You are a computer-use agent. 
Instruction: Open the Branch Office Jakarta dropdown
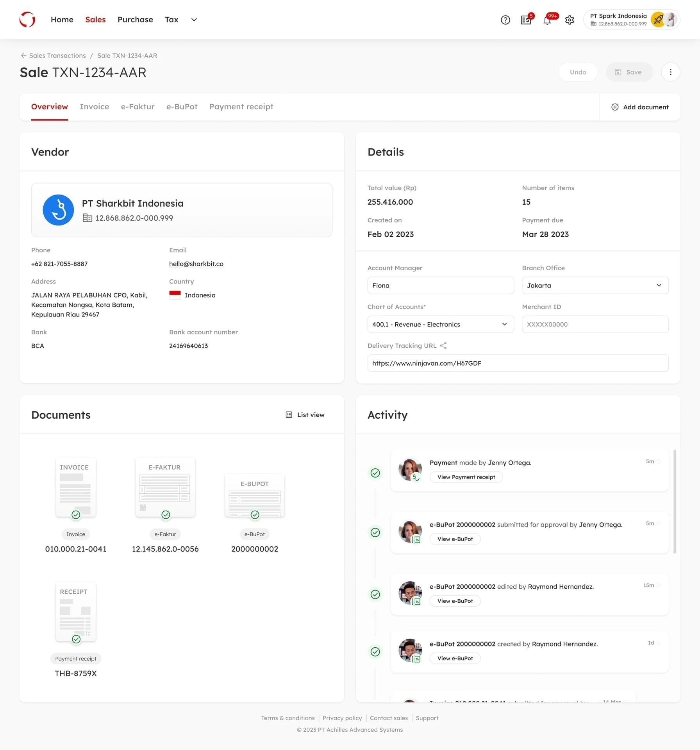[595, 286]
